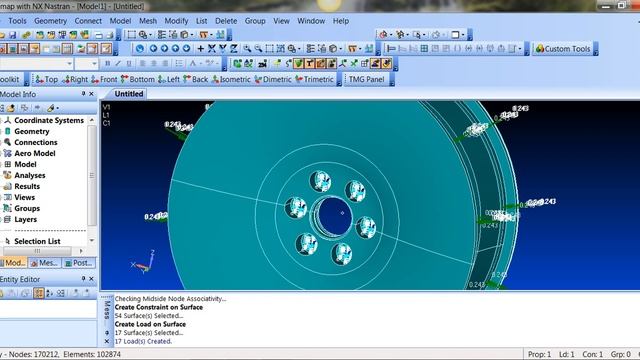Screen dimensions: 640x360
Task: Open the Custom Tools menu button
Action: click(563, 49)
